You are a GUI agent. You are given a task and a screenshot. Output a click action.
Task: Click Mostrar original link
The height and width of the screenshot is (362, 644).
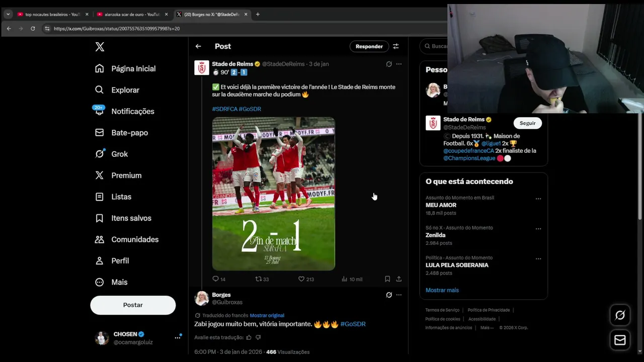coord(267,316)
